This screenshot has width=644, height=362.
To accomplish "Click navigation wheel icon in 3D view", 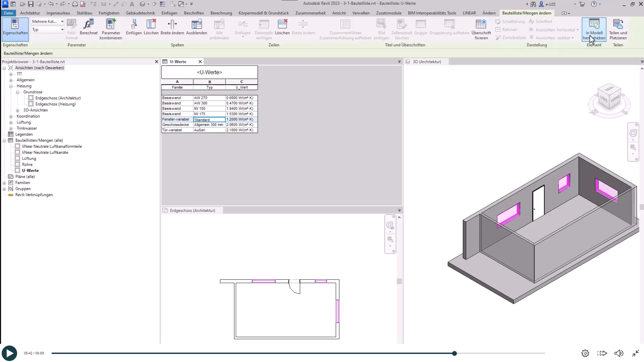I will (x=633, y=133).
